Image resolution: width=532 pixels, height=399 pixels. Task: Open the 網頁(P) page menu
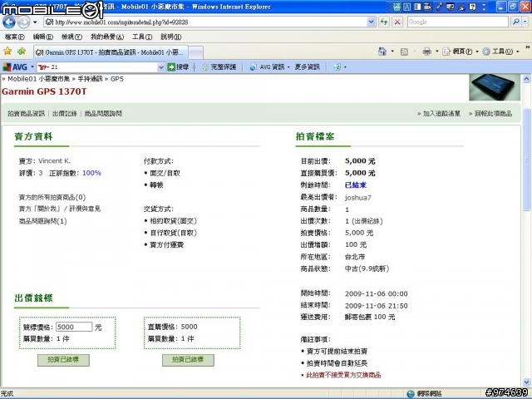[x=461, y=52]
